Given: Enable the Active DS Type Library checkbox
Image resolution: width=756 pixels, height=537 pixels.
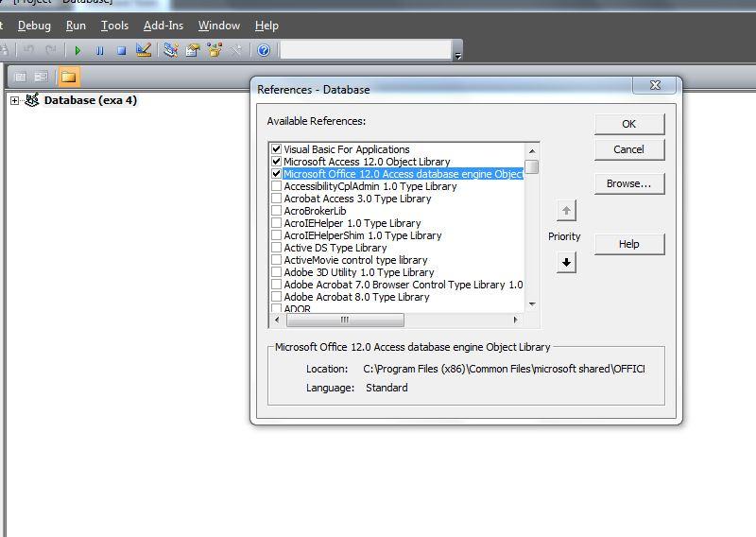Looking at the screenshot, I should tap(276, 248).
